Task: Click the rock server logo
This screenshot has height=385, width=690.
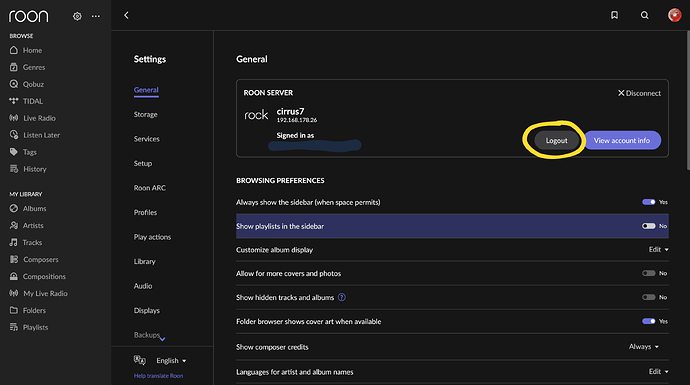Action: pos(256,115)
